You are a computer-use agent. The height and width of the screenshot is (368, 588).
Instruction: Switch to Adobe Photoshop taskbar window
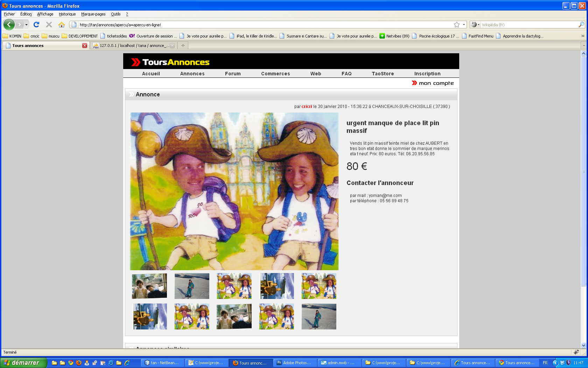click(x=295, y=363)
